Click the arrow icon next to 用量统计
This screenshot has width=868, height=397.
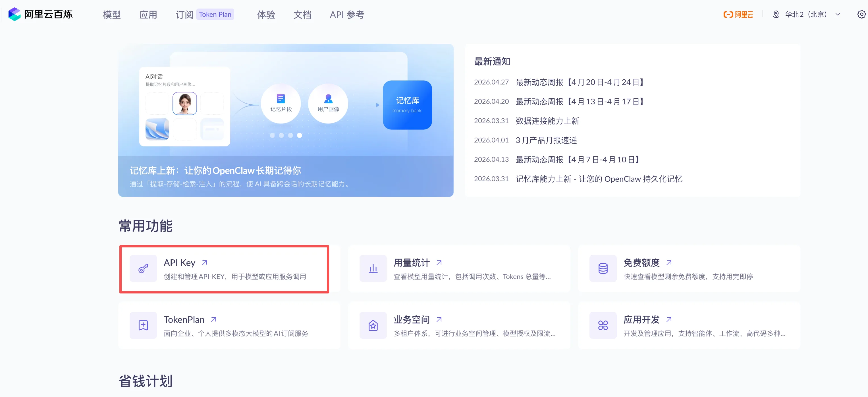tap(439, 262)
